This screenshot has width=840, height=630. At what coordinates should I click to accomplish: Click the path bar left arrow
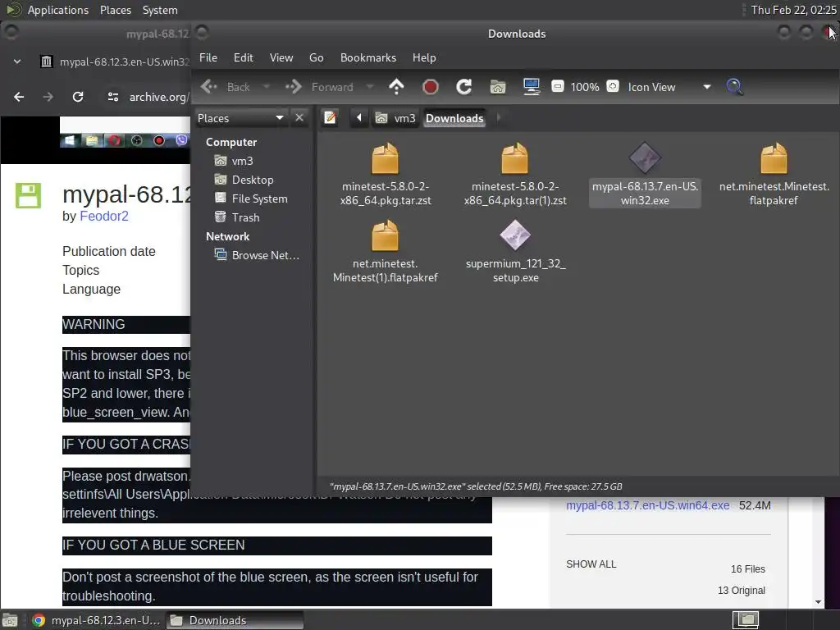359,118
